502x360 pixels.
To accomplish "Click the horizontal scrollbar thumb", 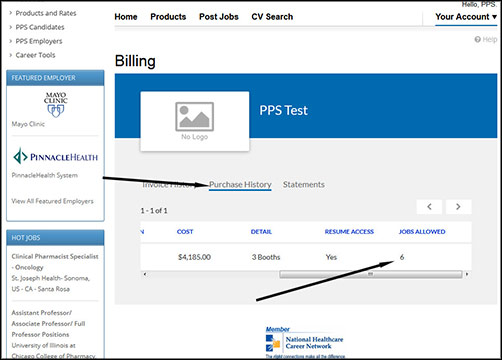I will click(x=370, y=274).
